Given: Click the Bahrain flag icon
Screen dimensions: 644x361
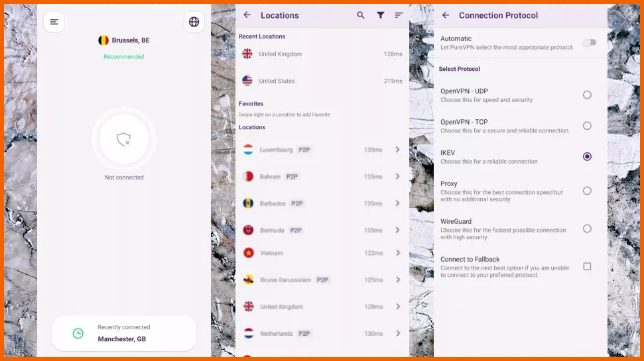Looking at the screenshot, I should [248, 176].
